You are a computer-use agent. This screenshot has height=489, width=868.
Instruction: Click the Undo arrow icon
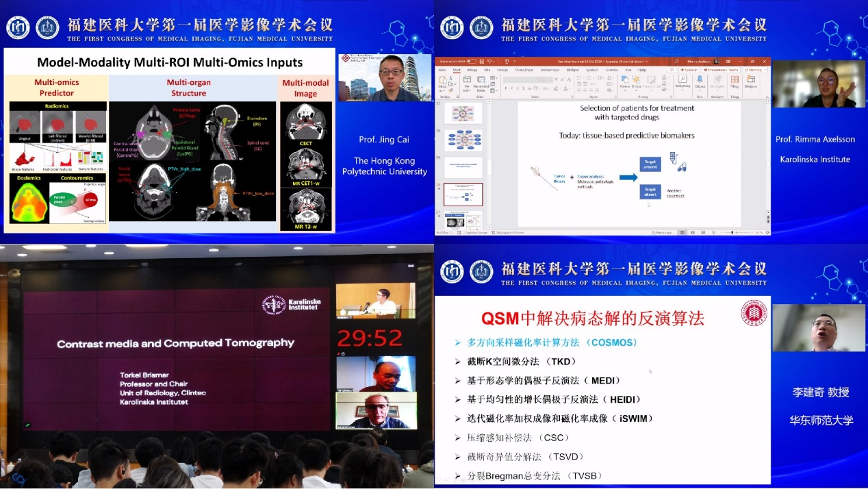[489, 61]
